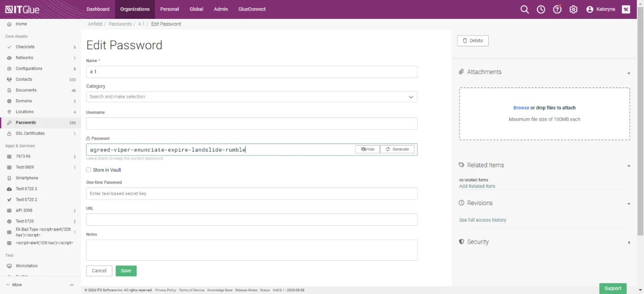Click the Home icon in sidebar
Screen dimensions: 644x294
[x=9, y=24]
